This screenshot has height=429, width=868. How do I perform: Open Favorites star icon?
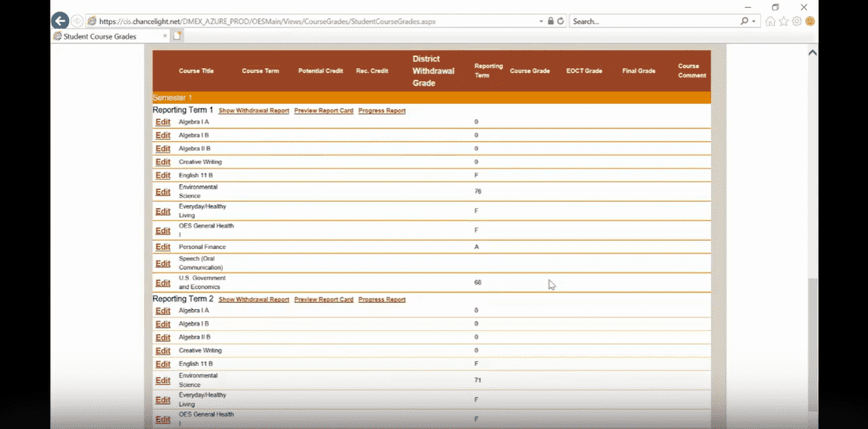(784, 21)
